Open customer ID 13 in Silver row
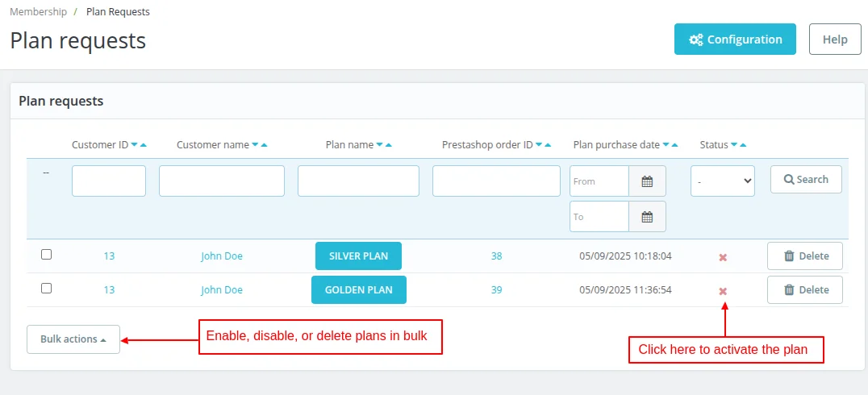Screen dimensions: 868x395 pos(109,256)
